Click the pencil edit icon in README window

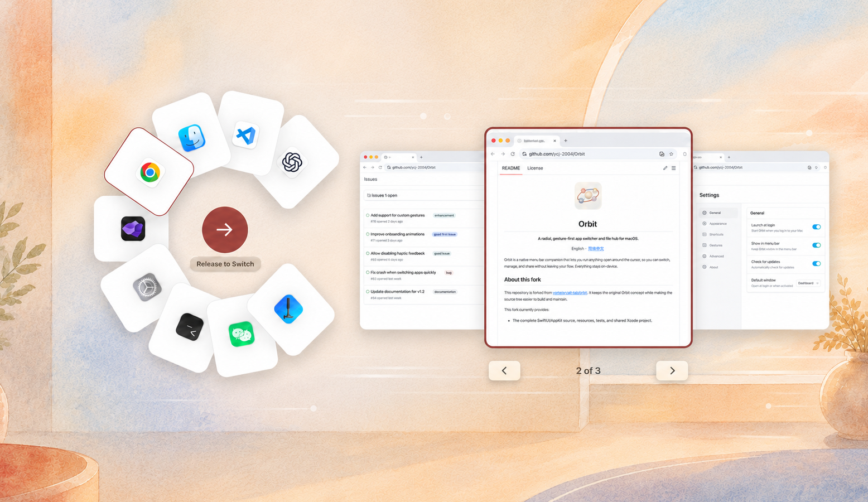(665, 168)
